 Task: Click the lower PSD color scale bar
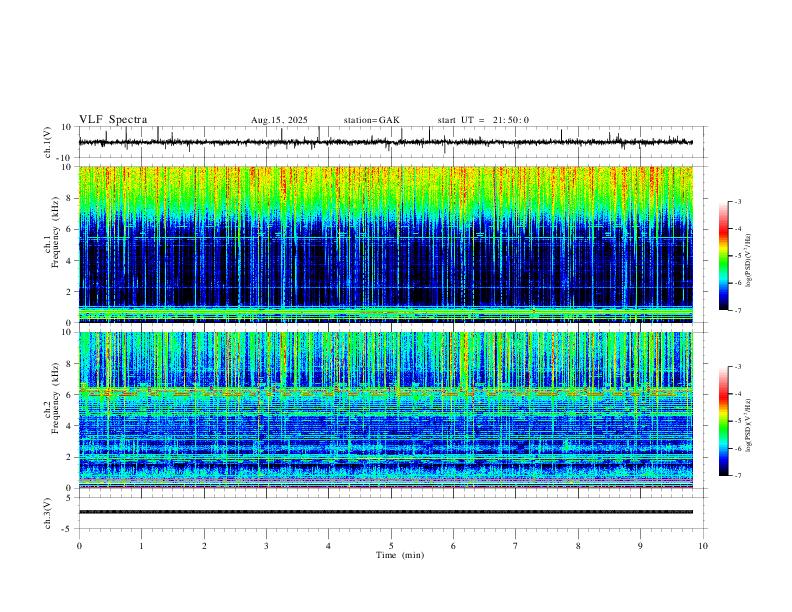tap(724, 421)
